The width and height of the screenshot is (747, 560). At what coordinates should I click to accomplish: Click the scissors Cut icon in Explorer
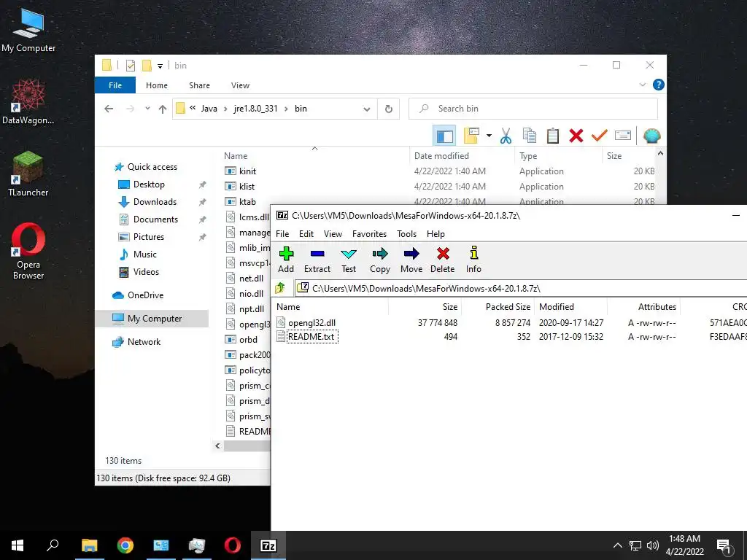coord(506,136)
